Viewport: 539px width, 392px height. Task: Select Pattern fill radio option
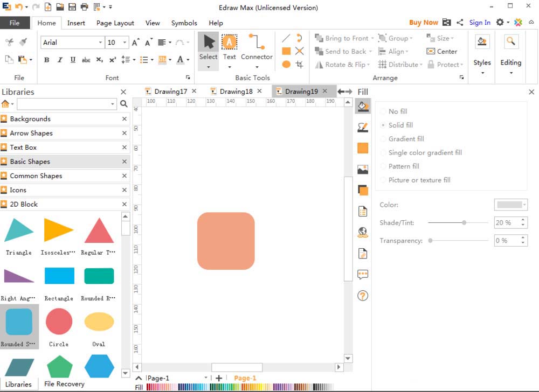point(383,166)
